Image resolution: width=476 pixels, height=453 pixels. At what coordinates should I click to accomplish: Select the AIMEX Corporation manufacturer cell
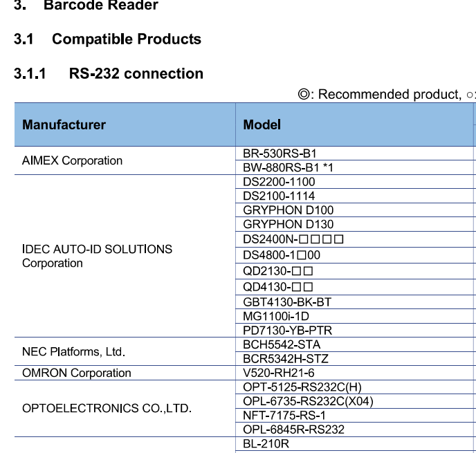[x=73, y=160]
